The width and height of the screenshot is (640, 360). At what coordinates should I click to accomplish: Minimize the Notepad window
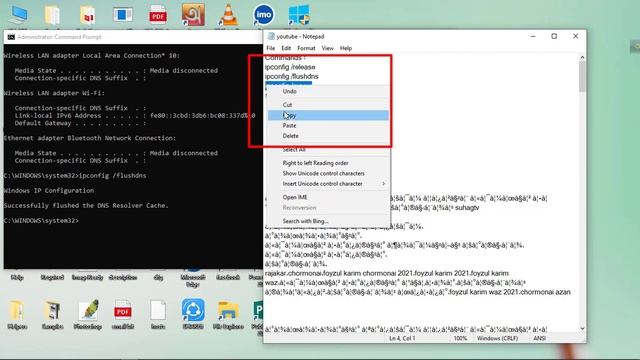[533, 36]
